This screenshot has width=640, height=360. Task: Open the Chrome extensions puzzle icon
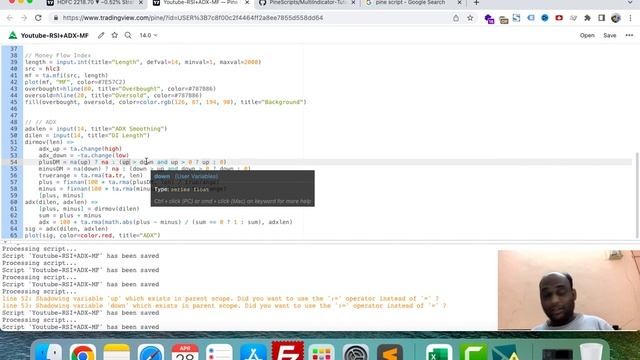pyautogui.click(x=587, y=18)
